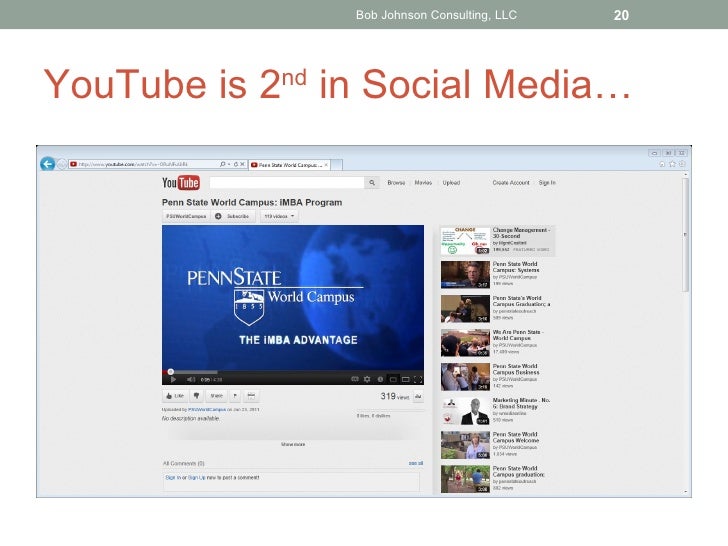Click the video player info icon
The width and height of the screenshot is (728, 546).
coord(380,379)
